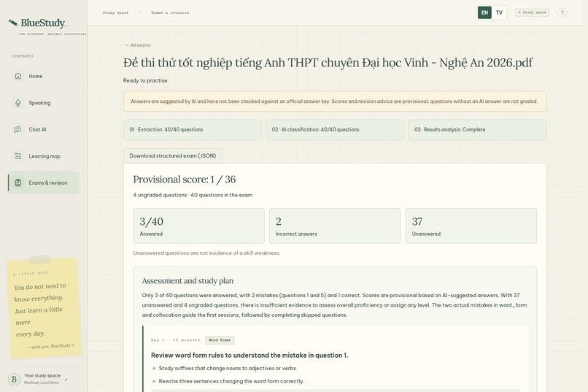Click the Provisional score: 1 / 36 heading
This screenshot has height=392, width=588.
185,180
